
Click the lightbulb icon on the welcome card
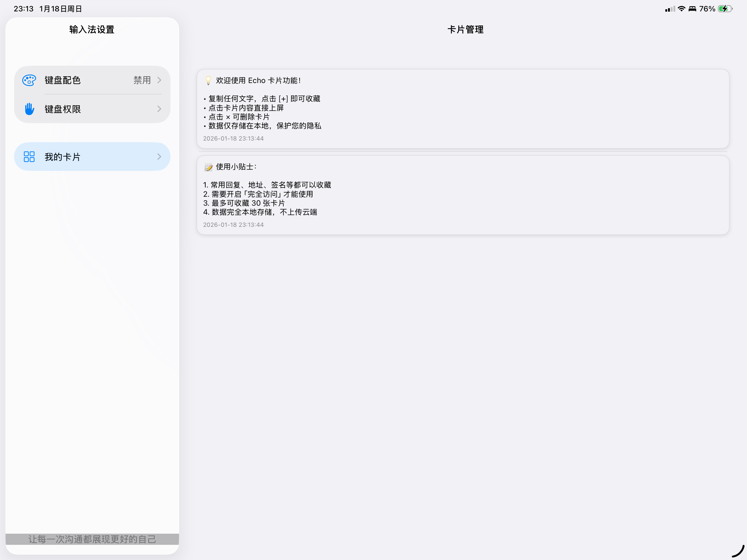coord(208,80)
